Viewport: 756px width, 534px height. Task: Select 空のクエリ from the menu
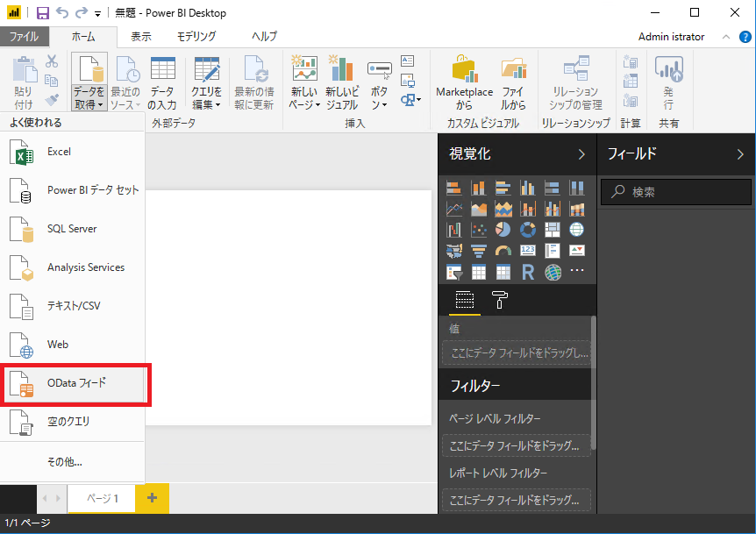pos(72,422)
